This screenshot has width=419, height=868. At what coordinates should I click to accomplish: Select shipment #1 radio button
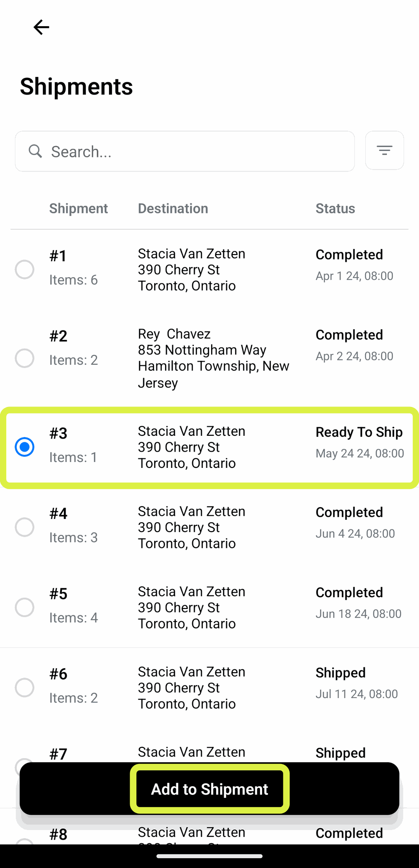click(24, 269)
